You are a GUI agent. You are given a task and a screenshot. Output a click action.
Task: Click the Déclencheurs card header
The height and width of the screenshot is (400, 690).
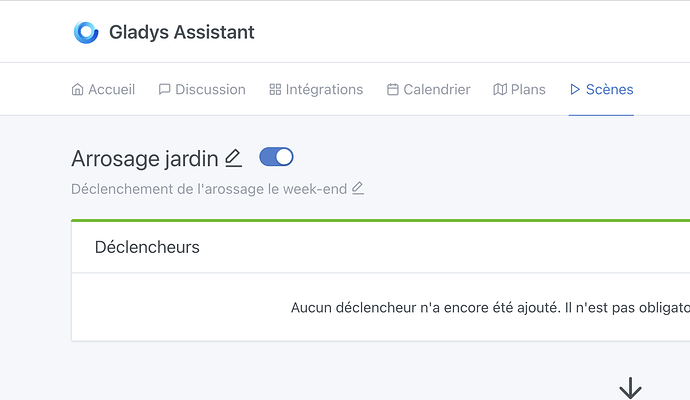coord(147,247)
